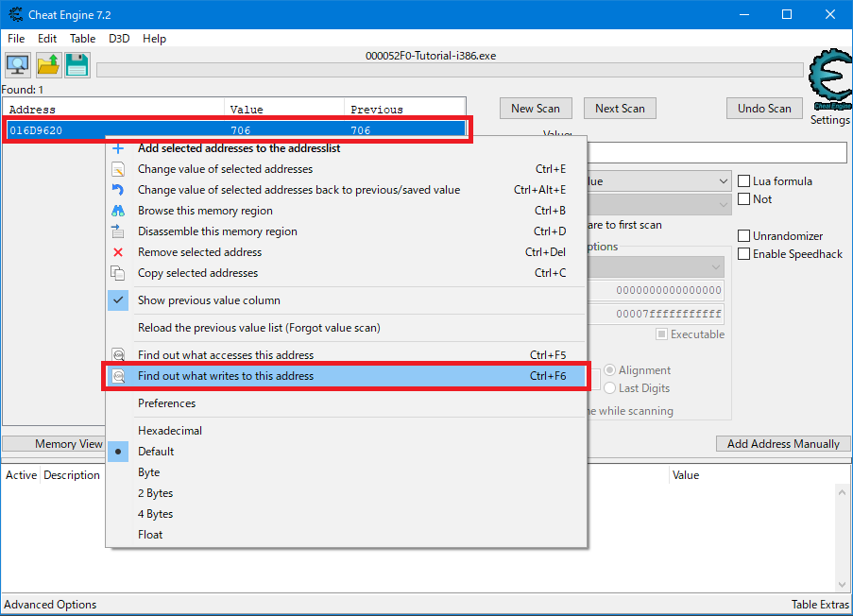Click the Start address field 0000000000000000
Image resolution: width=853 pixels, height=616 pixels.
click(x=657, y=290)
